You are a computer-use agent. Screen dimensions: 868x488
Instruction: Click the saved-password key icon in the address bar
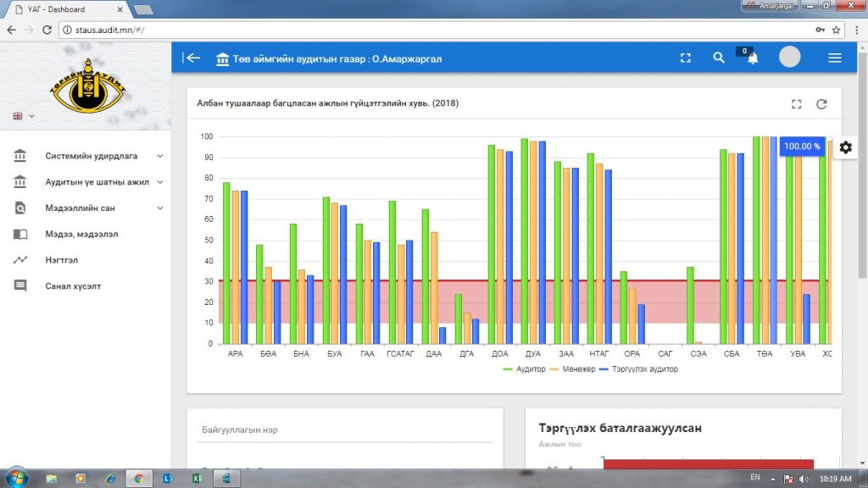point(820,30)
